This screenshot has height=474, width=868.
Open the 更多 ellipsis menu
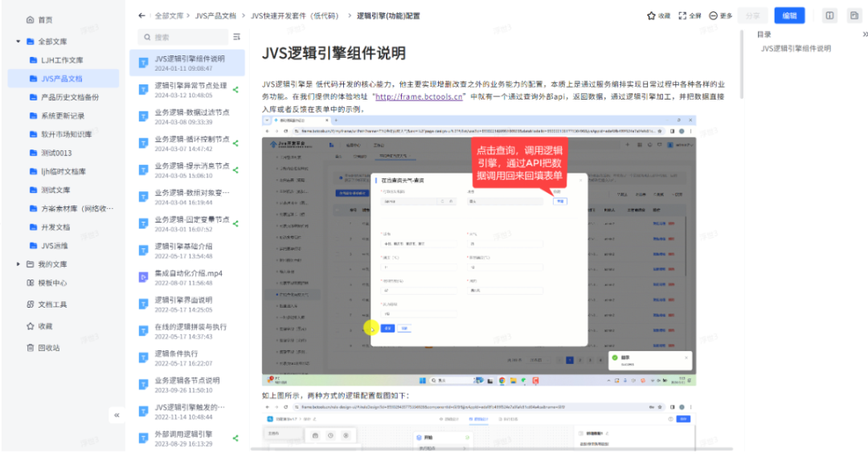tap(714, 15)
